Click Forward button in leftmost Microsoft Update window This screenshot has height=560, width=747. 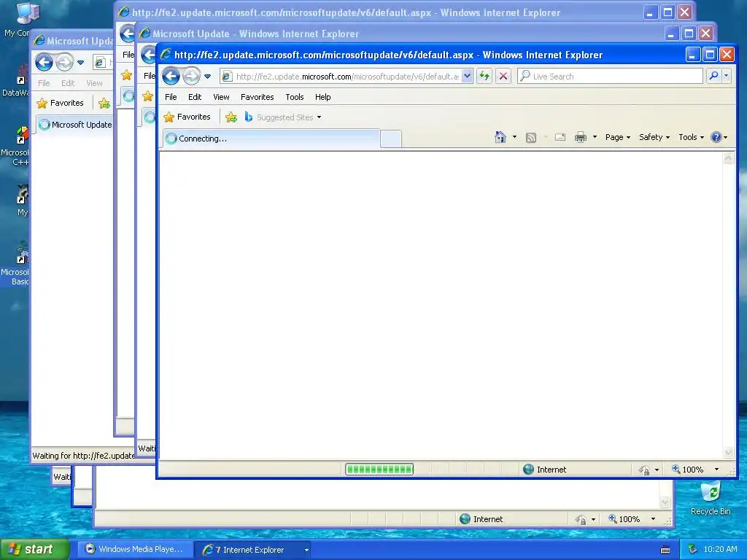tap(64, 62)
